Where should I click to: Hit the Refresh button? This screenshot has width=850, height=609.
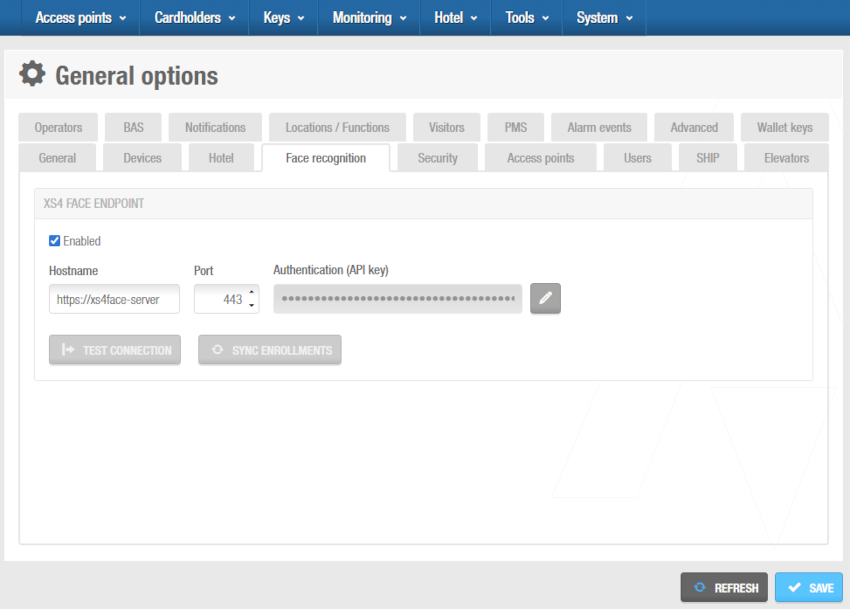click(x=724, y=588)
